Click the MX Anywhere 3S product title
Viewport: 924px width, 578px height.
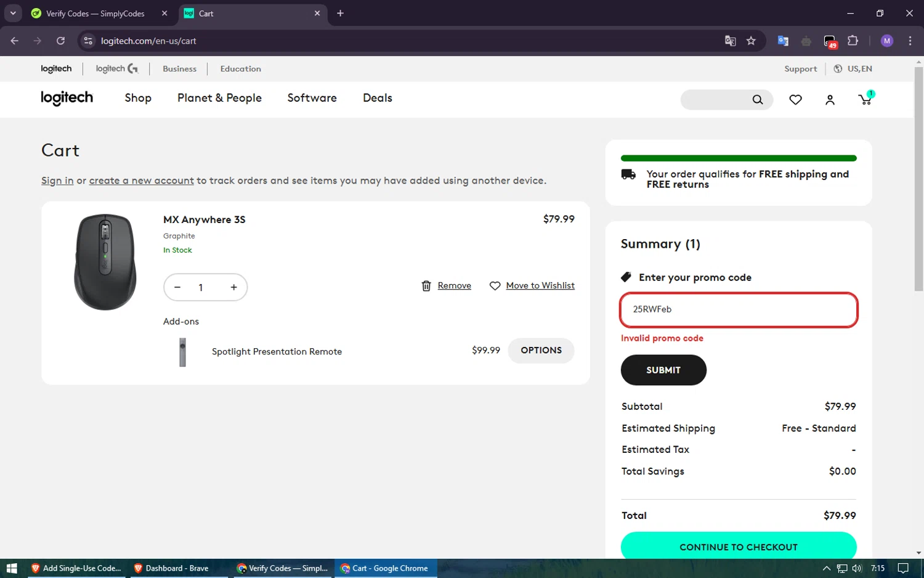(x=204, y=219)
